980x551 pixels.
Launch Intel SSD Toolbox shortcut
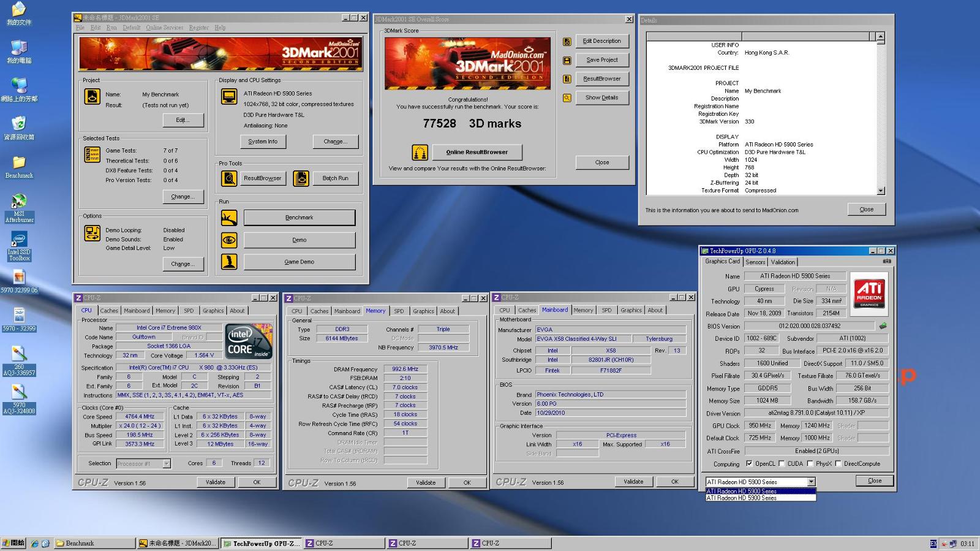[19, 246]
